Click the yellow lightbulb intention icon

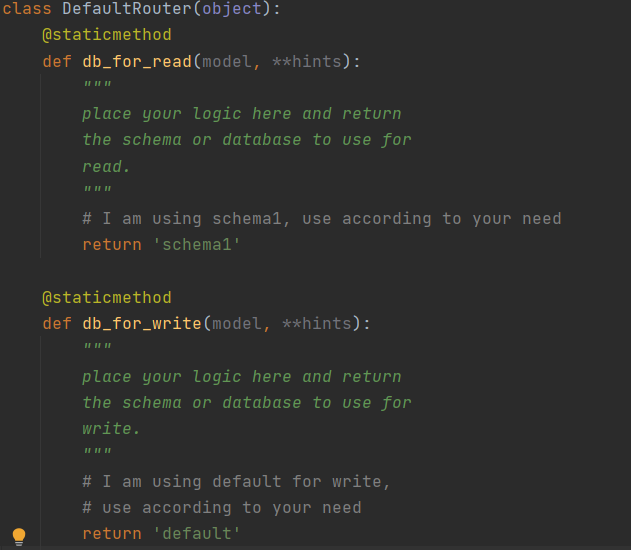[x=19, y=535]
